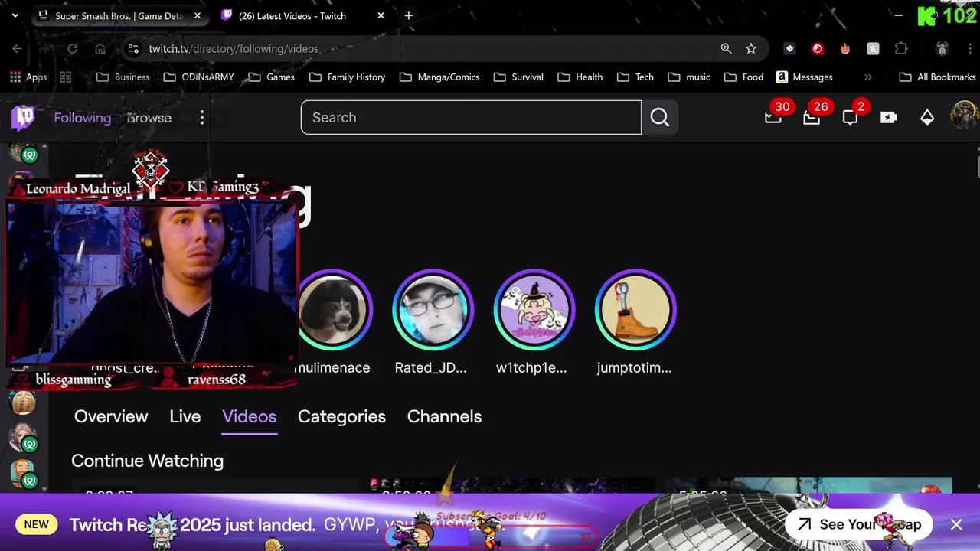
Task: Open the Apps grid shortcut
Action: pyautogui.click(x=28, y=77)
